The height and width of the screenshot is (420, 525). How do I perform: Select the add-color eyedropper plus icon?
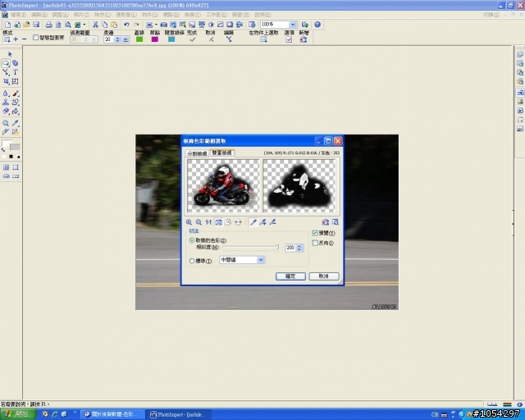pyautogui.click(x=263, y=222)
